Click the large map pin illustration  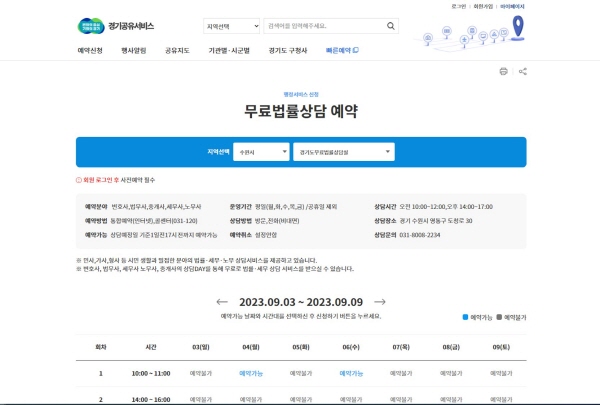(518, 28)
